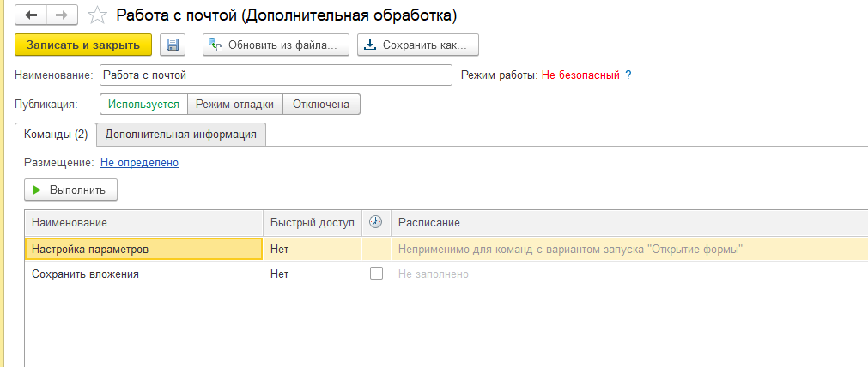Image resolution: width=868 pixels, height=367 pixels.
Task: Click the question mark help icon
Action: pos(628,75)
